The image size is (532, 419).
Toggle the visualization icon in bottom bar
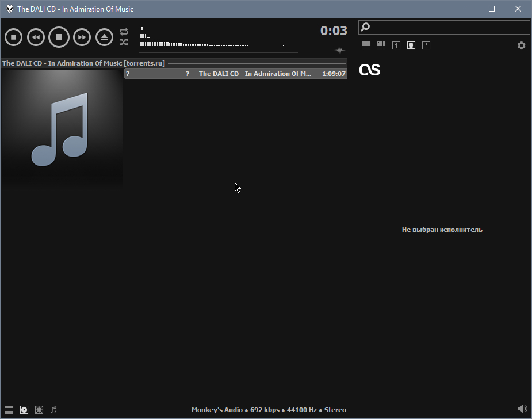point(39,410)
